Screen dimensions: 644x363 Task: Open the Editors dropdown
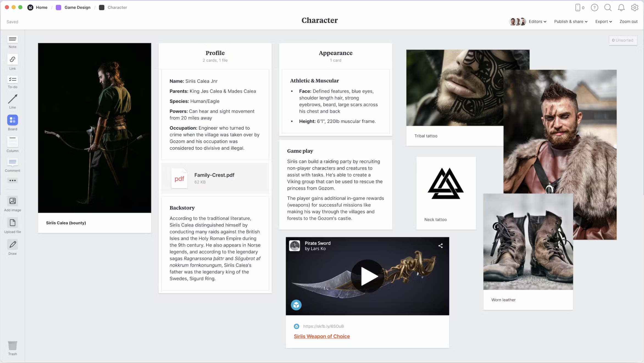(537, 21)
